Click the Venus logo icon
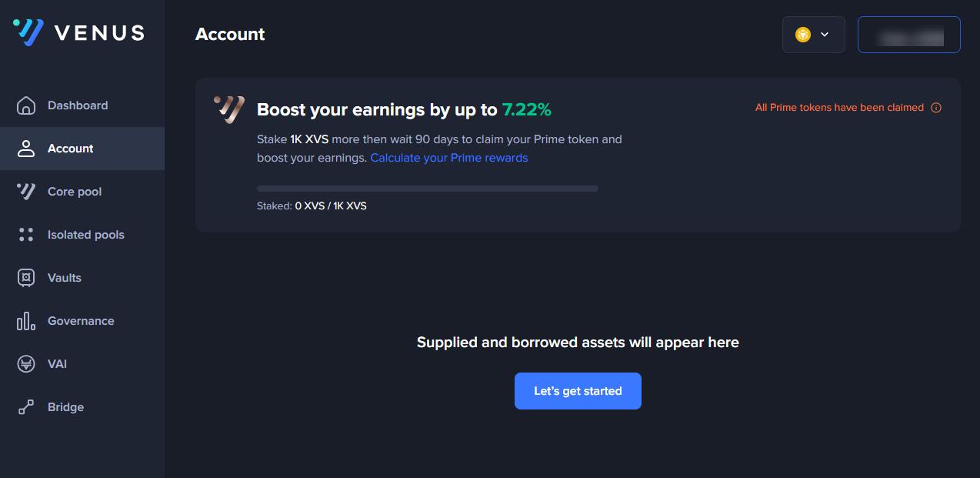 [x=28, y=32]
